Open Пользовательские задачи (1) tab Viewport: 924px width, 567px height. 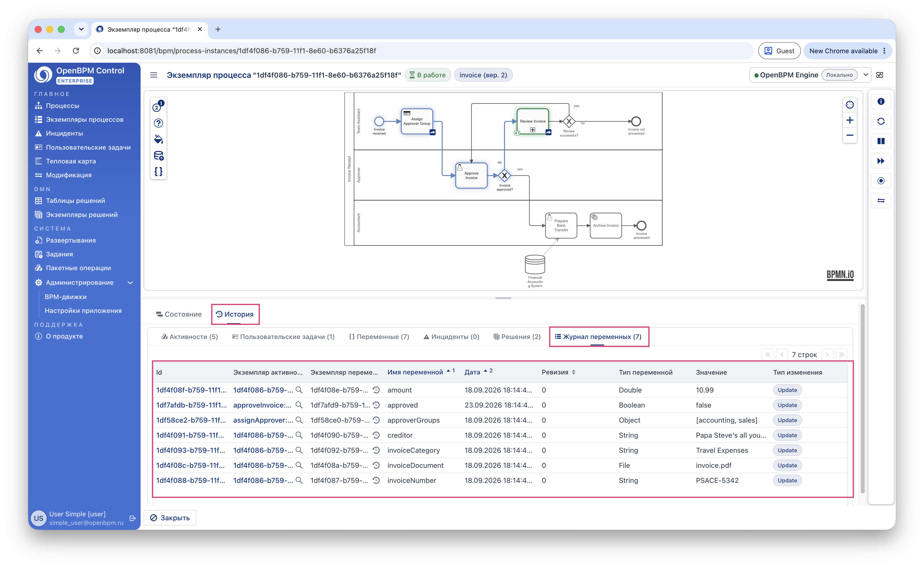click(x=283, y=337)
